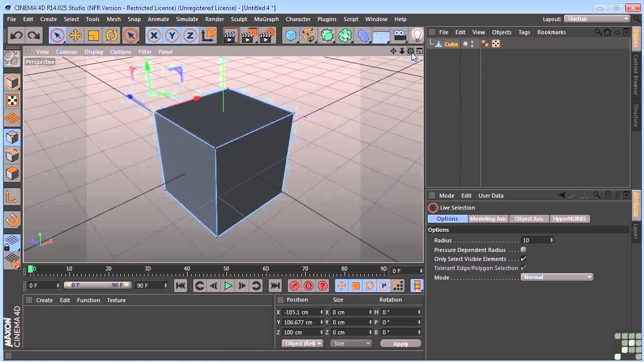644x362 pixels.
Task: Switch to Points mode
Action: click(x=12, y=137)
